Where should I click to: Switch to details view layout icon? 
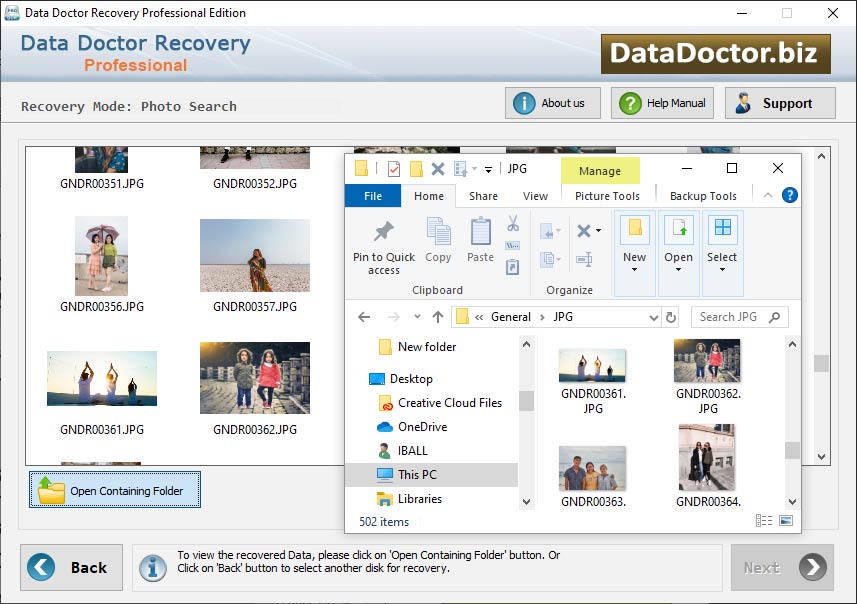click(x=764, y=521)
